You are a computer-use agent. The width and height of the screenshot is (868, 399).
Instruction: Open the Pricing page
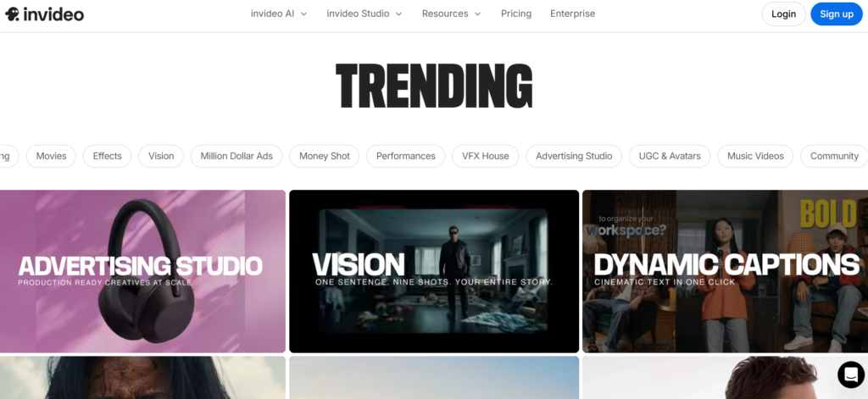[516, 14]
